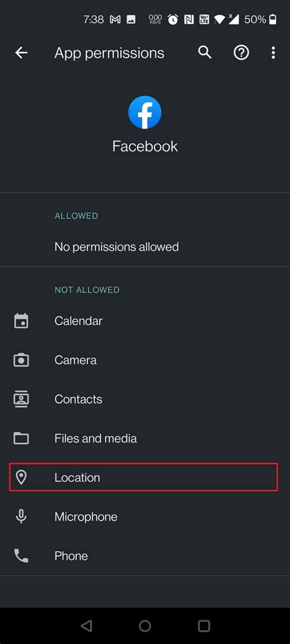Select Files and media permission

point(145,439)
